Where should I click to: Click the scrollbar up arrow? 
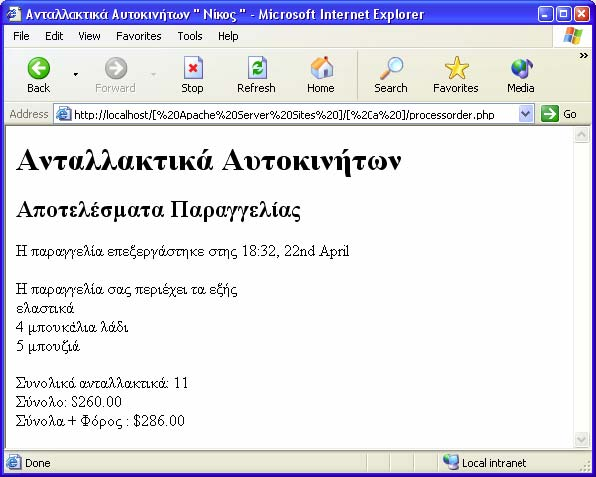[x=582, y=135]
